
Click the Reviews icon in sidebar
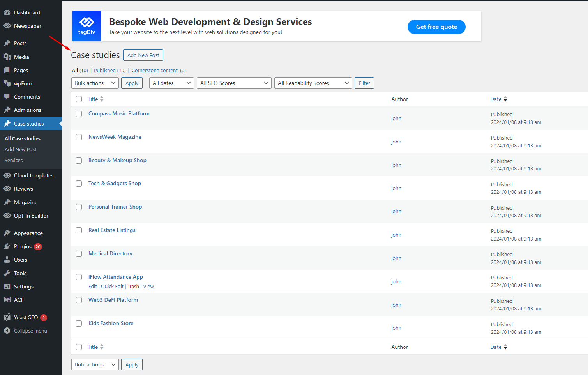(x=7, y=189)
